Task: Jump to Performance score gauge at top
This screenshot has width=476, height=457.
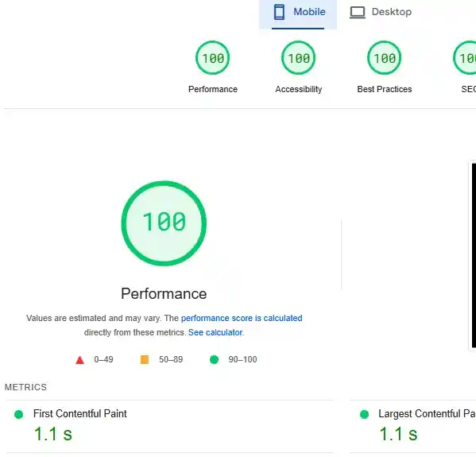Action: [x=212, y=58]
